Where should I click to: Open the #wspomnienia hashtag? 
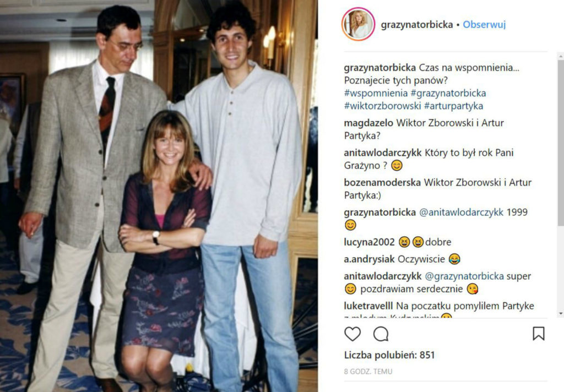(376, 93)
